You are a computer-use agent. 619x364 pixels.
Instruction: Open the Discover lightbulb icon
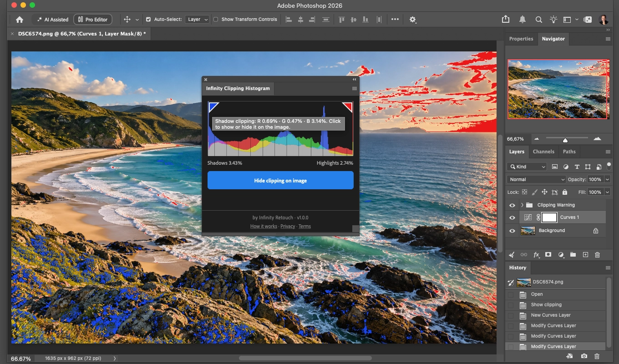tap(553, 20)
